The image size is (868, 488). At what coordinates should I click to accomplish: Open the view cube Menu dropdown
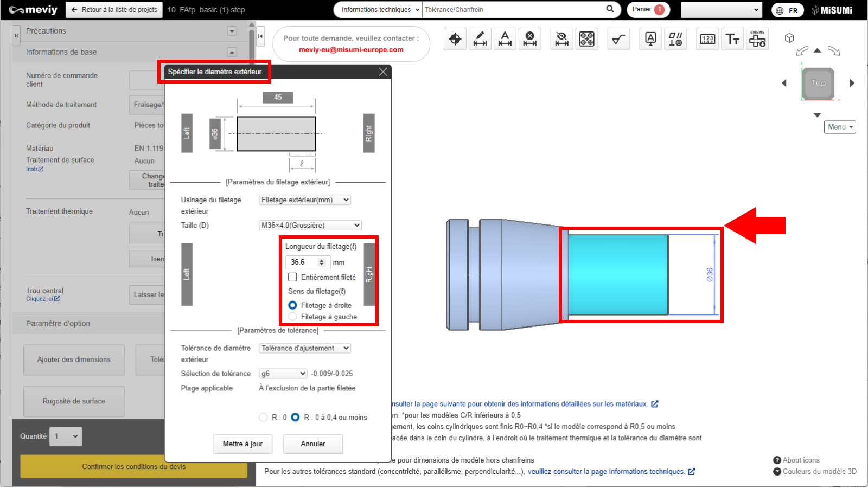point(840,127)
